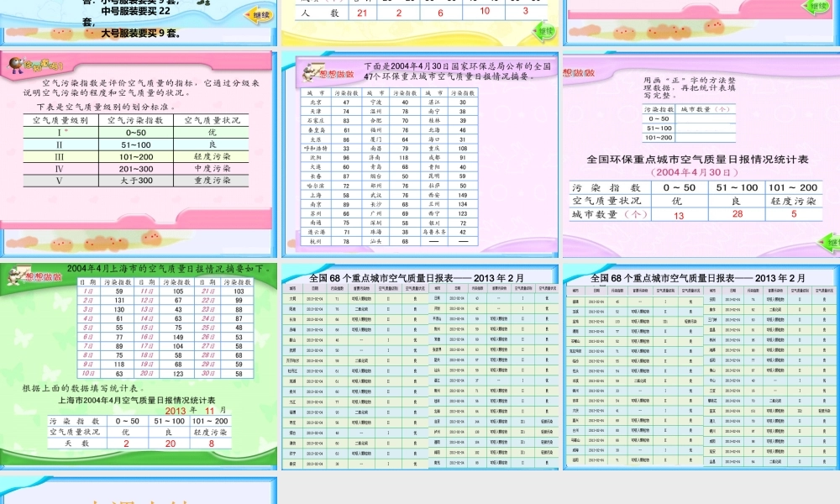This screenshot has height=504, width=840.
Task: Click the red number 13 in the city count table
Action: click(x=679, y=215)
